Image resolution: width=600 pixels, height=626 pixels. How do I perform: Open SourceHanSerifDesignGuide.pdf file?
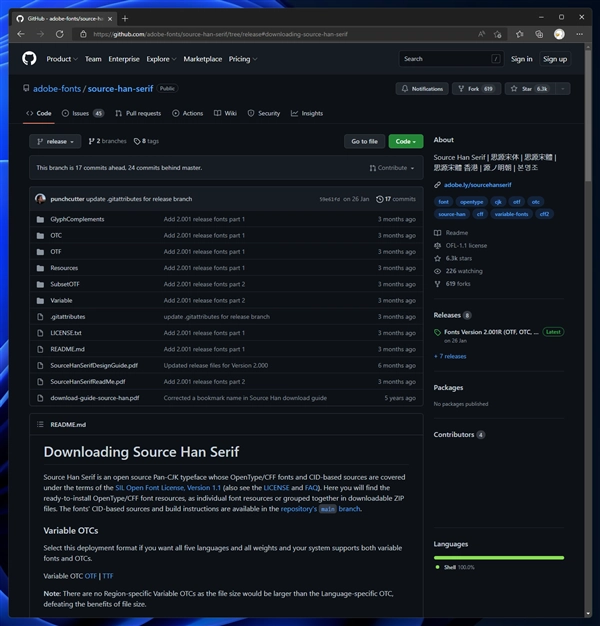[94, 365]
